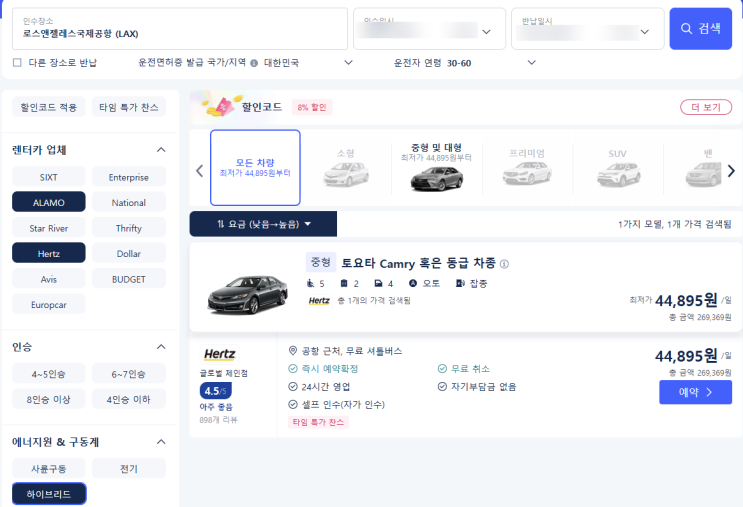743x507 pixels.
Task: Click the info icon after Camry title
Action: point(504,264)
